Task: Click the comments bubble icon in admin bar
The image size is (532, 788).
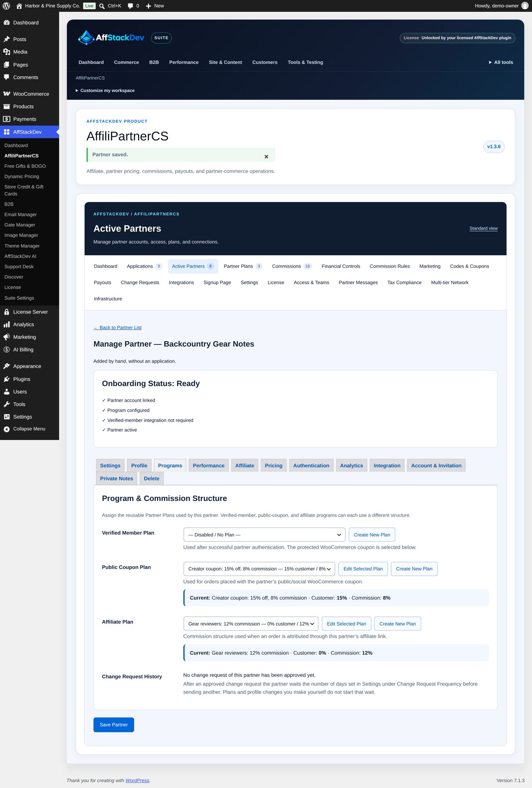Action: coord(130,6)
